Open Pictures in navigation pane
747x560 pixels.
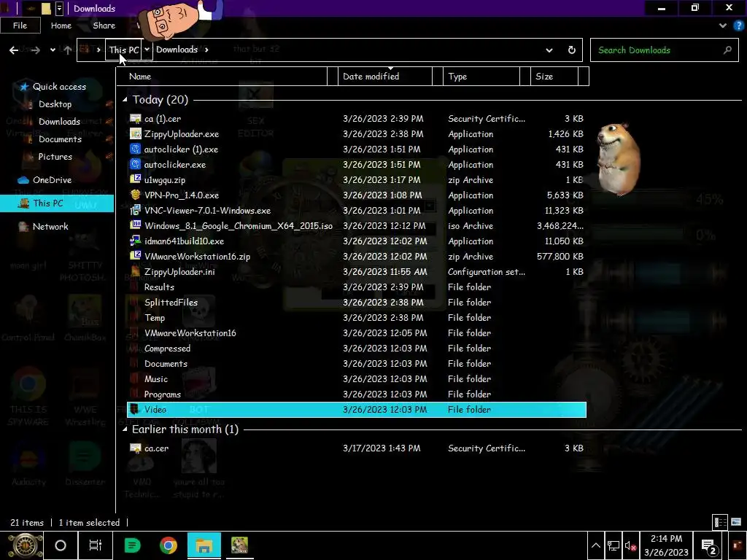coord(55,157)
